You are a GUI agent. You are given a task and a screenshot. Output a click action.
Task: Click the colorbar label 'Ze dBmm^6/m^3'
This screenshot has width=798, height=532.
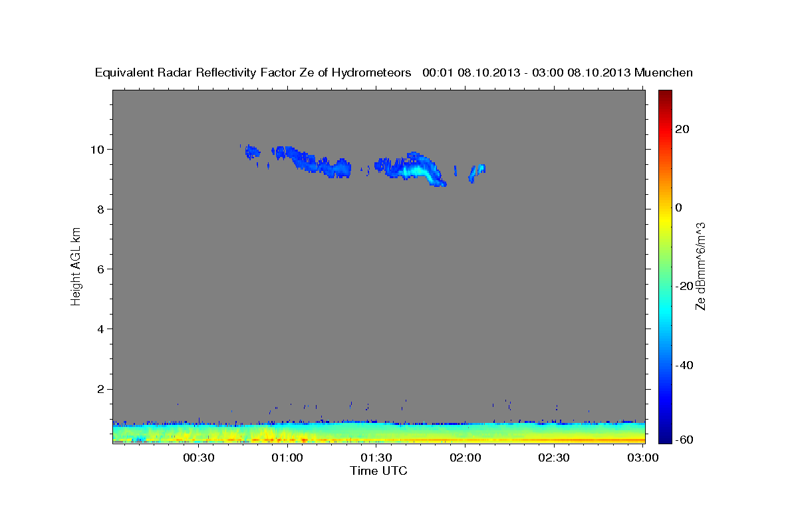(700, 266)
